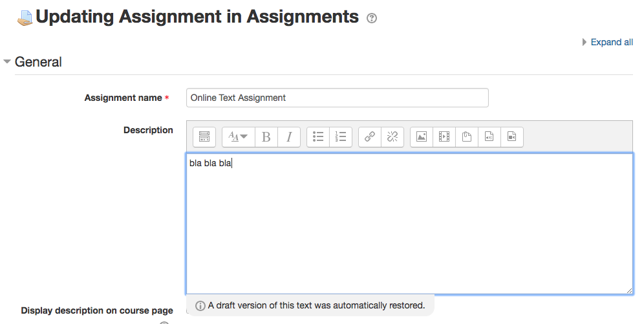Insert an ordered numbered list

click(341, 136)
